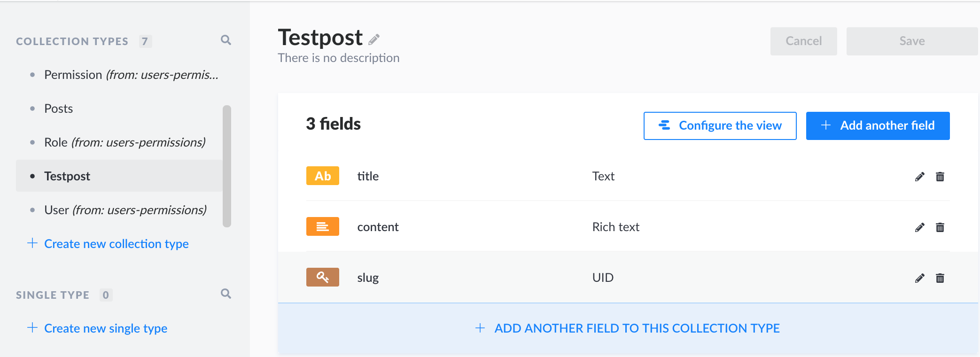Click the pencil icon beside Testpost title
This screenshot has height=357, width=980.
(x=374, y=39)
